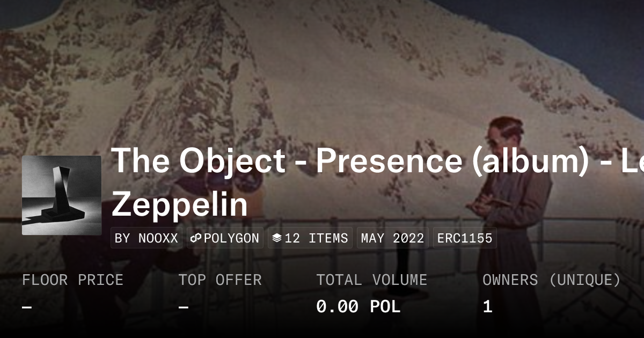This screenshot has height=338, width=644.
Task: Click the Polygon chain-link icon
Action: 196,238
